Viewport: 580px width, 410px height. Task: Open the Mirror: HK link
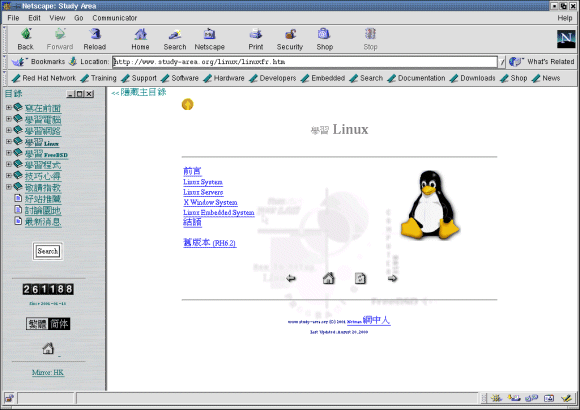[x=48, y=372]
